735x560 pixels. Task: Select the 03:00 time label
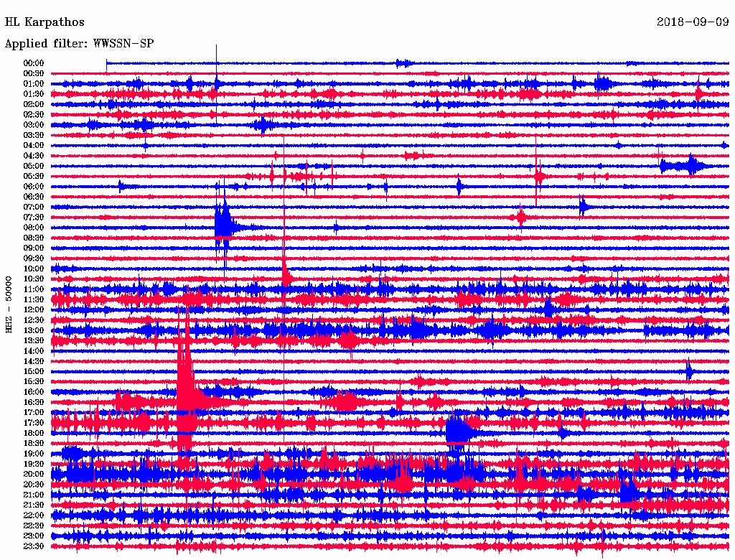(x=34, y=125)
